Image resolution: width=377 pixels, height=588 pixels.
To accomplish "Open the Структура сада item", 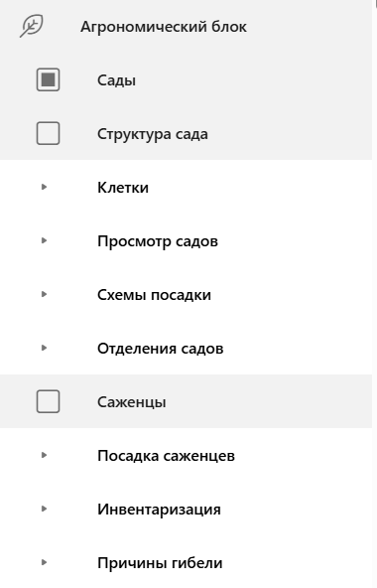I will (x=153, y=134).
